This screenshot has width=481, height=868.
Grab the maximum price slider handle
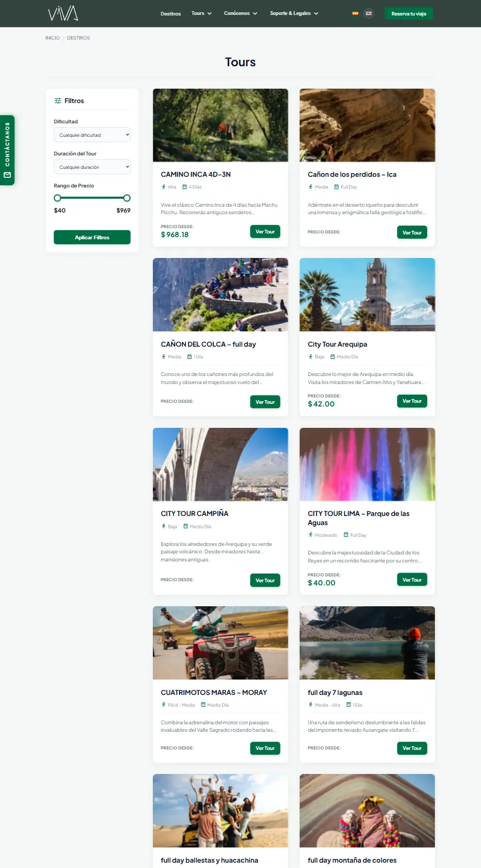pos(127,198)
